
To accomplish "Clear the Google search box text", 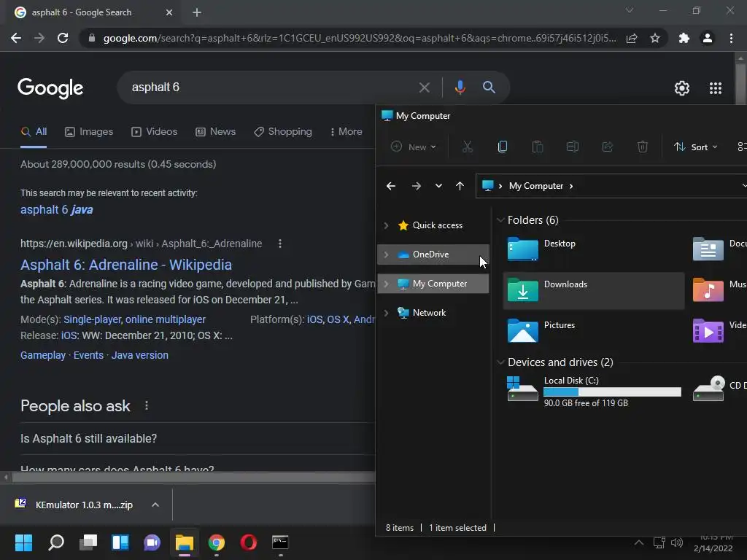I will tap(424, 87).
